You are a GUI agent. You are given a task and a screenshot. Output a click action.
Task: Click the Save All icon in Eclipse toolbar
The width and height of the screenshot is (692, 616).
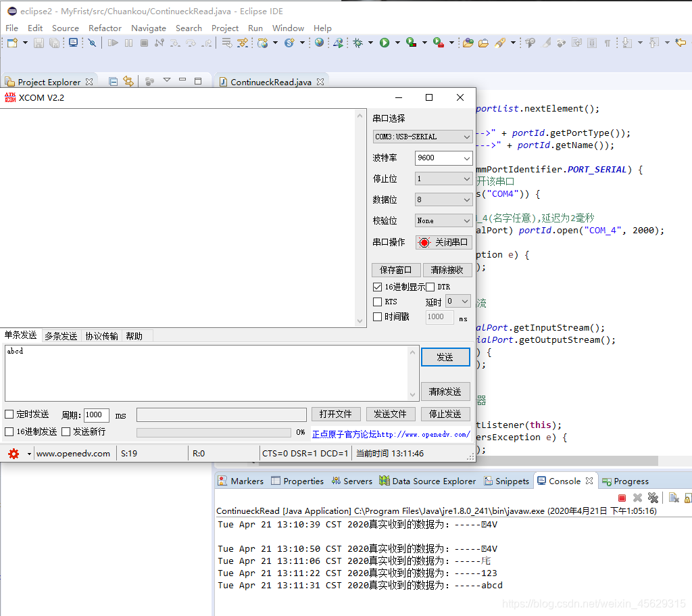(54, 43)
